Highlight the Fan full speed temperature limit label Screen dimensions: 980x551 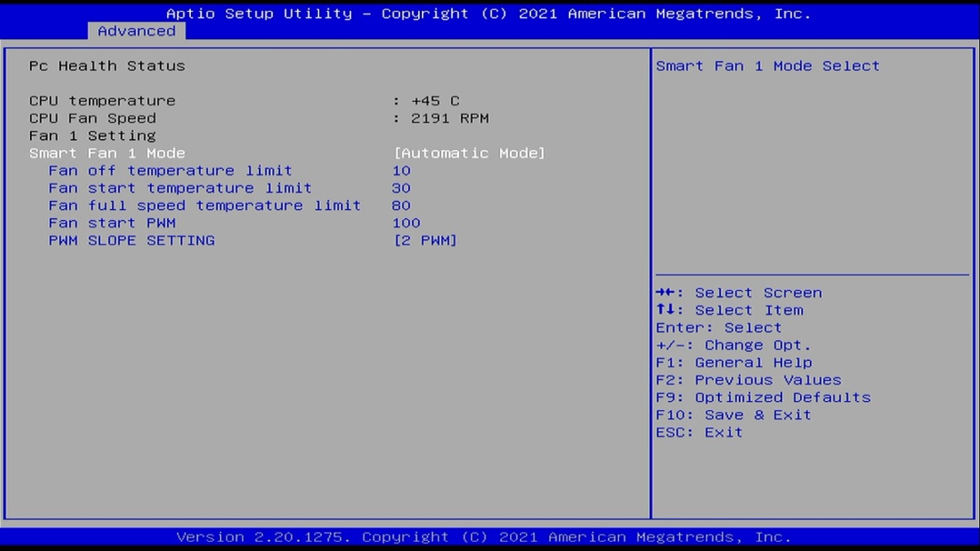[204, 206]
